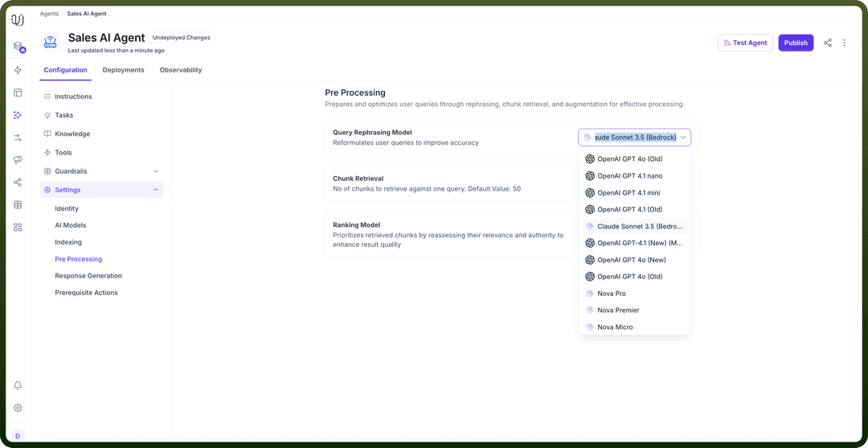This screenshot has width=868, height=448.
Task: Open the Identity settings page
Action: pos(67,209)
